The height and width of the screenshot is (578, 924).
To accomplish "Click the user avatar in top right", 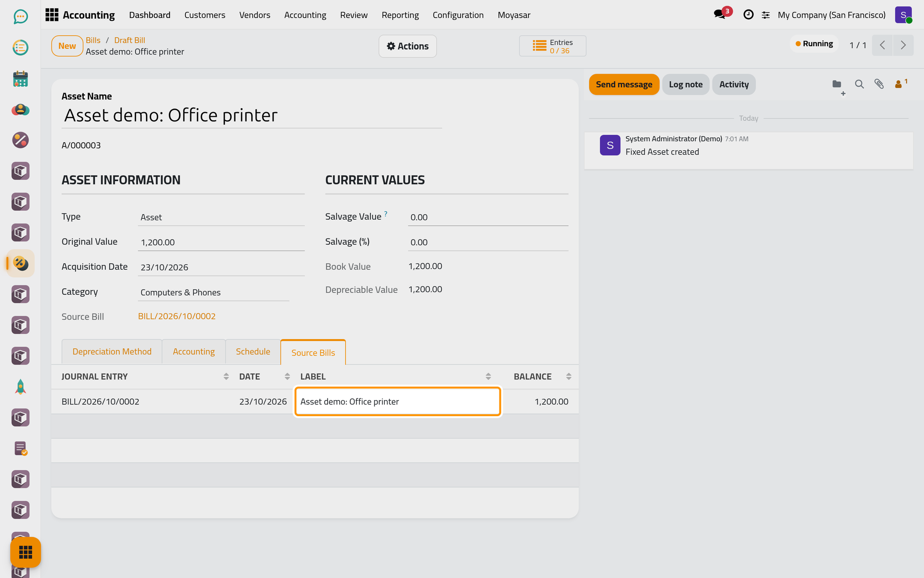I will coord(903,15).
